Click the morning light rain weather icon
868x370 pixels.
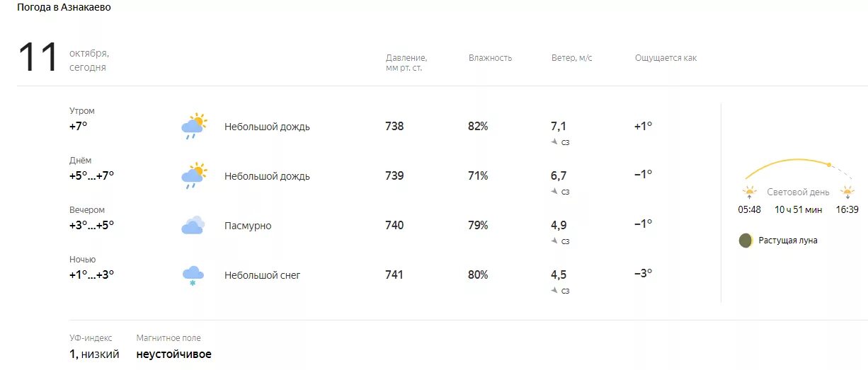193,127
